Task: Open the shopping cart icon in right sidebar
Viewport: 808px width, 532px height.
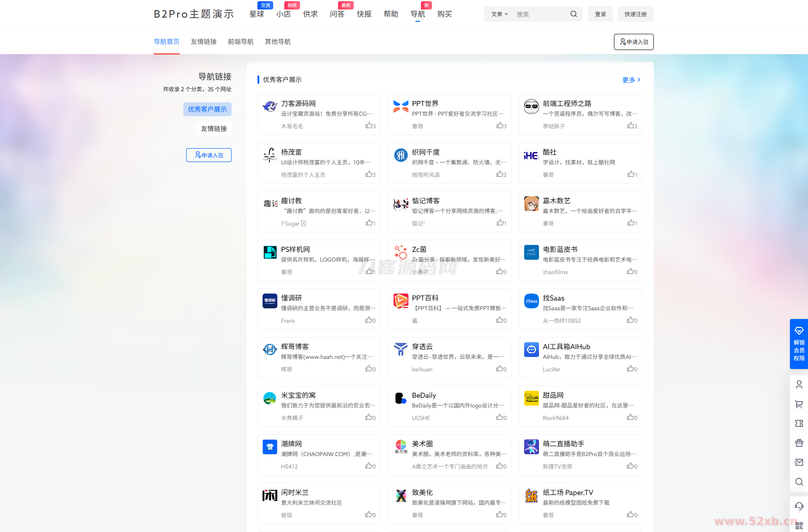Action: coord(799,404)
